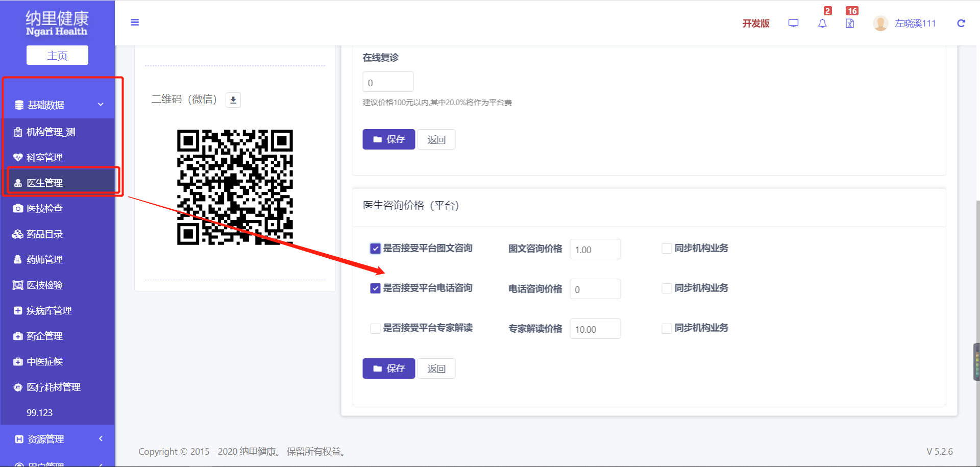Click the 医生咨询价格（平台） section heading
This screenshot has width=980, height=467.
click(411, 206)
